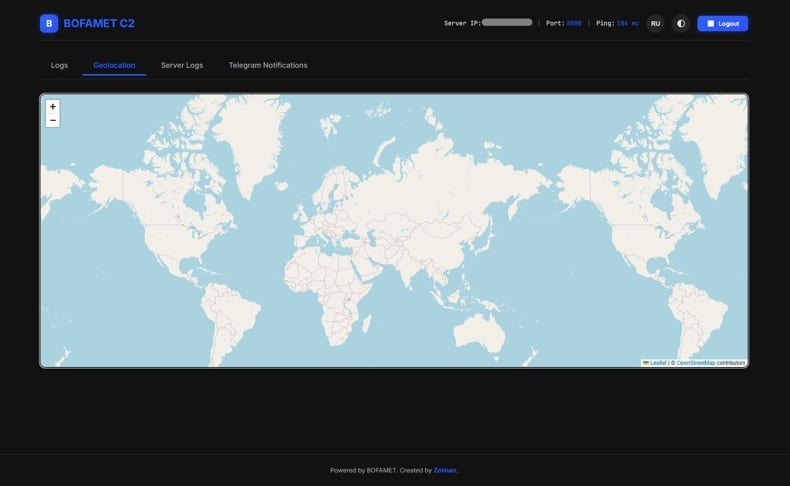Open the OpenStreetMap link
Viewport: 790px width, 486px height.
click(695, 363)
